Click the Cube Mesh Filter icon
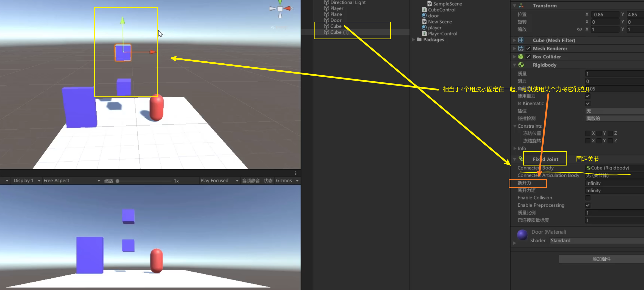 (x=521, y=40)
